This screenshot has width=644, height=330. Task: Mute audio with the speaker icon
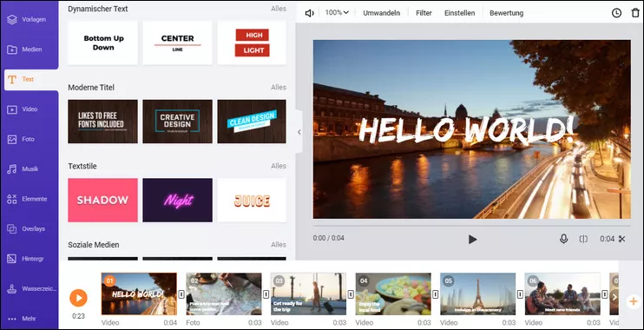pyautogui.click(x=309, y=13)
